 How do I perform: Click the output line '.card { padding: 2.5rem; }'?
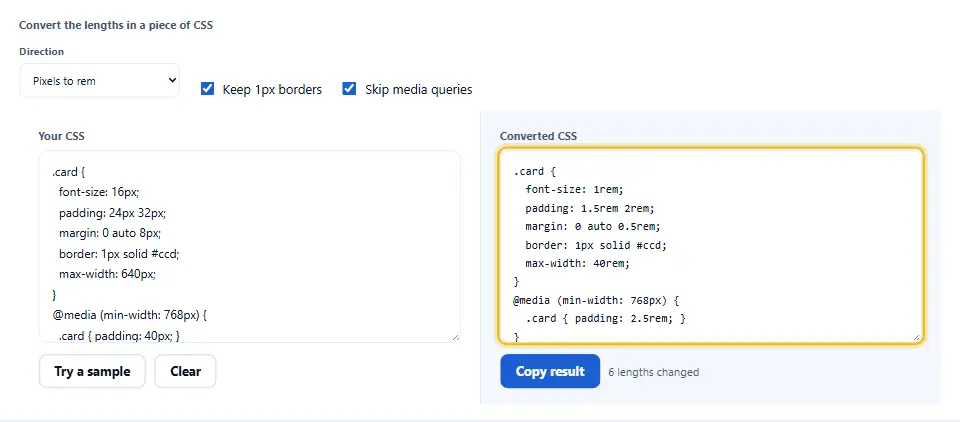point(606,318)
